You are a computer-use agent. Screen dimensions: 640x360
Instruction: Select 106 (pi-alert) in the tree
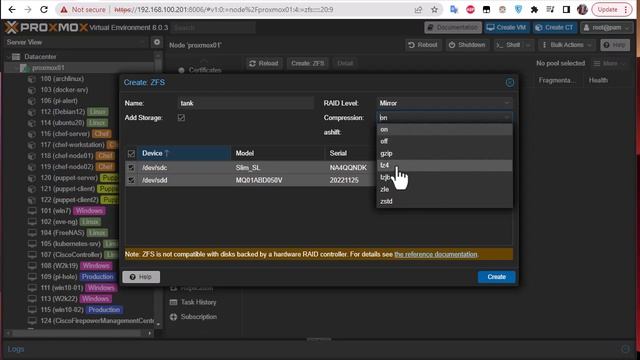point(59,101)
